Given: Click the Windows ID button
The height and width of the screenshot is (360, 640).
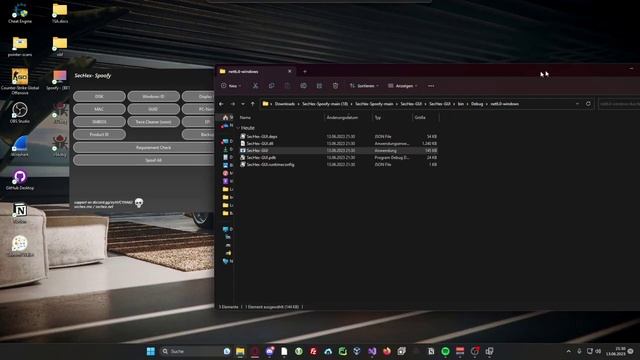Looking at the screenshot, I should (x=153, y=96).
